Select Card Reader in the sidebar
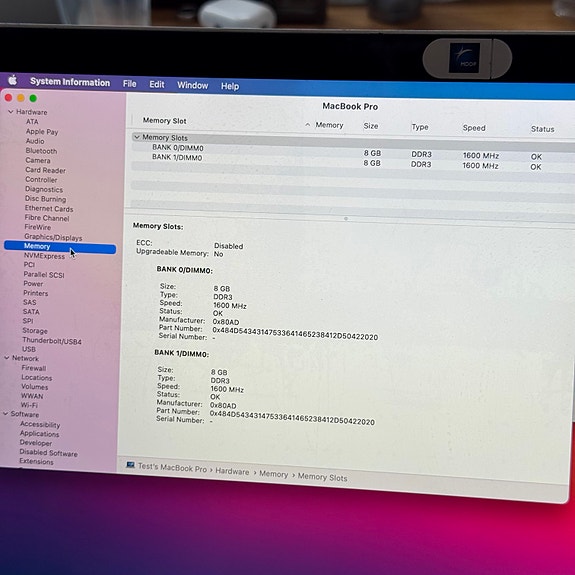 (45, 170)
